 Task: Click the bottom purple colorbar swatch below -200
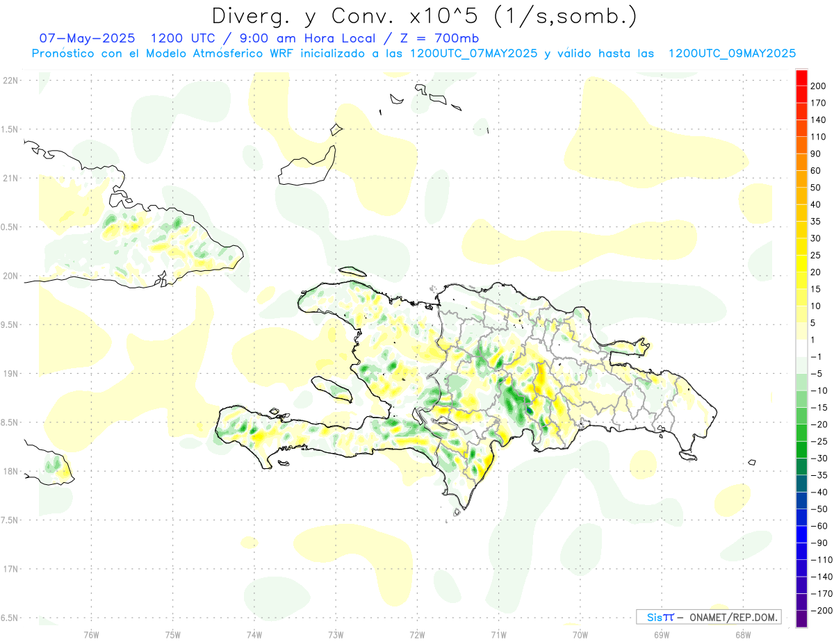801,619
